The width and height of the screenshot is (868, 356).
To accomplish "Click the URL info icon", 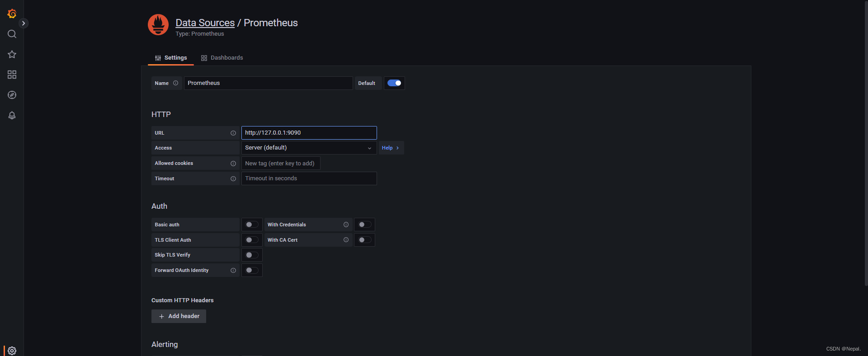I will pos(233,133).
